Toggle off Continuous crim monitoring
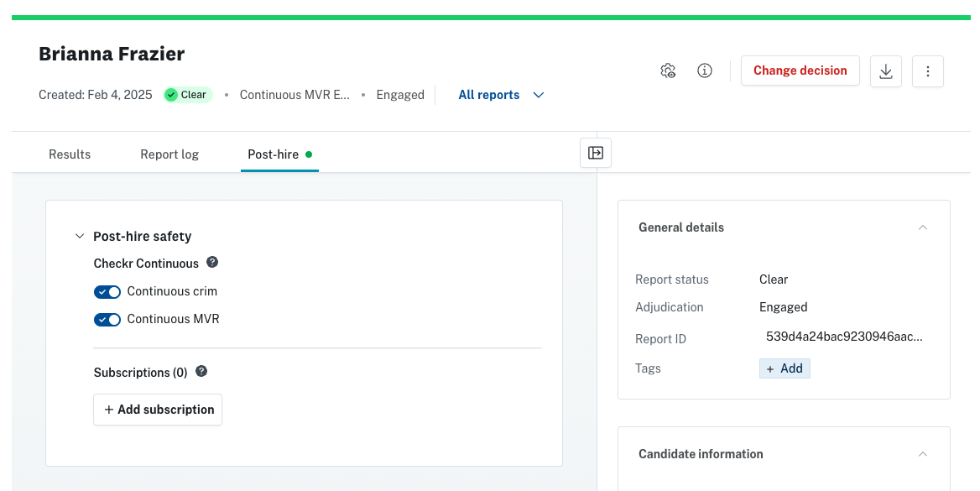The image size is (980, 491). click(x=107, y=292)
